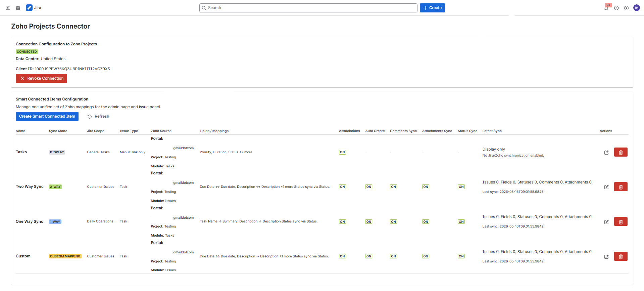Click the 'Two Way Sync' name
644x291 pixels.
click(x=30, y=186)
